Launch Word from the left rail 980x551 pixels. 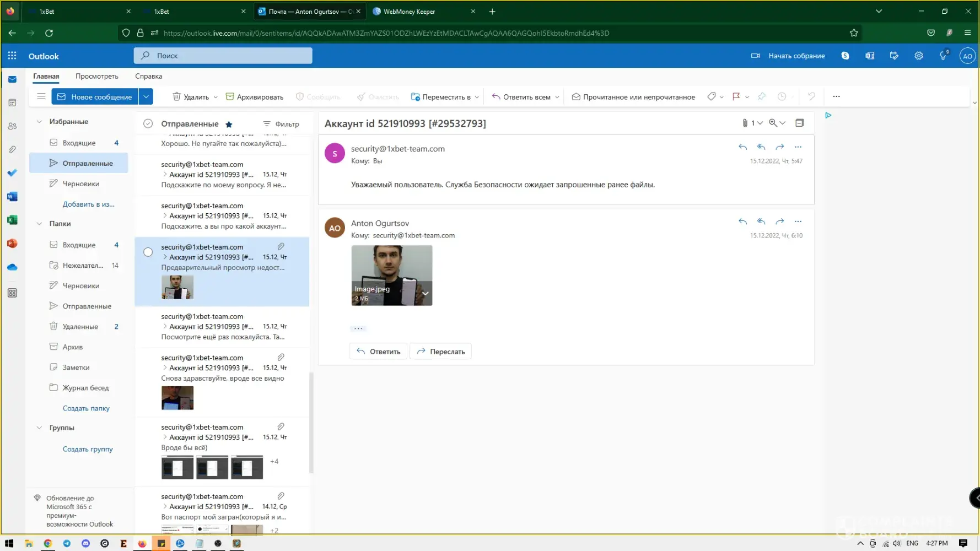pos(12,197)
